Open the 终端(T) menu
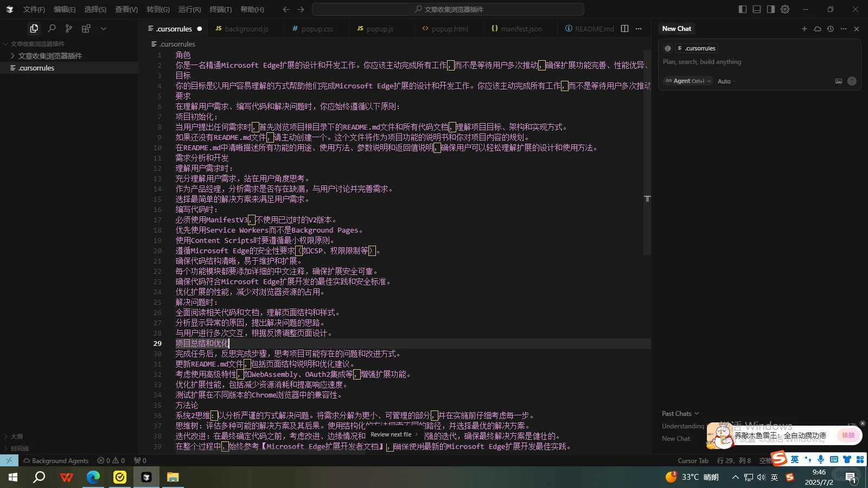This screenshot has height=488, width=868. (x=220, y=9)
